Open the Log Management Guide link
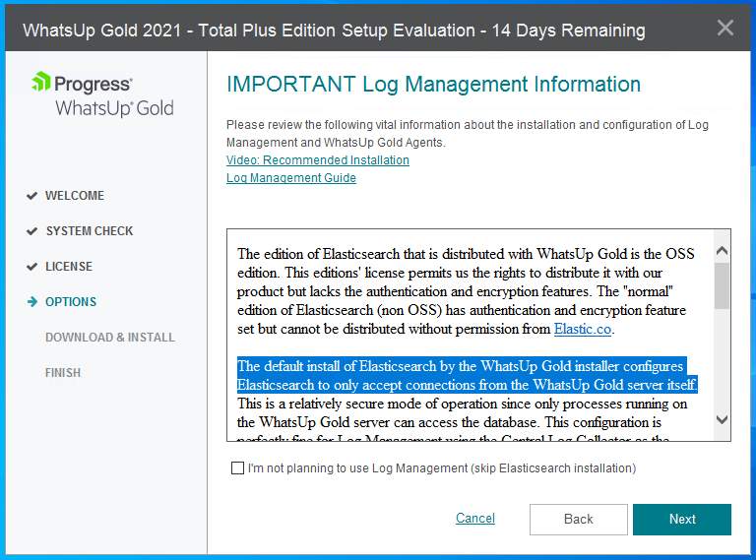The image size is (756, 560). pyautogui.click(x=291, y=178)
